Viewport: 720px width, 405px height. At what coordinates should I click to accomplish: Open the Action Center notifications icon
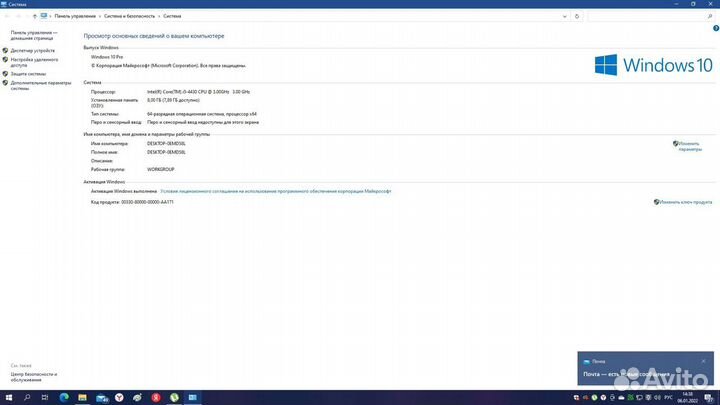tap(709, 398)
